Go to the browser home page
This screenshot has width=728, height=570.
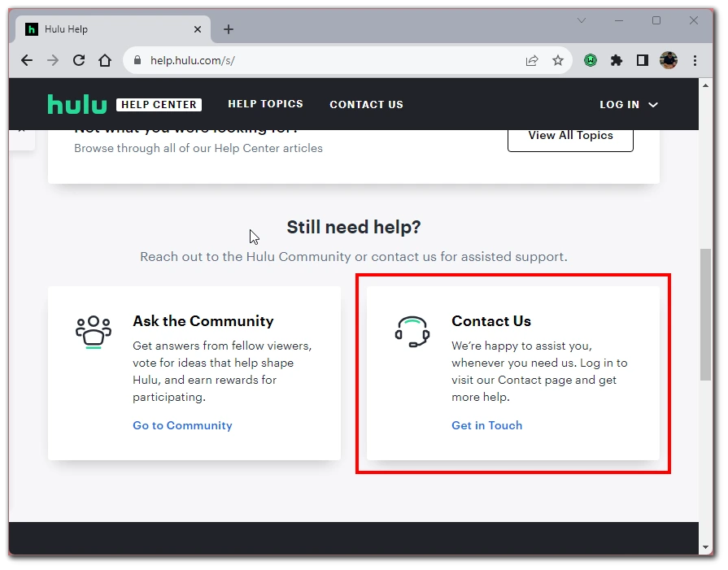click(105, 60)
